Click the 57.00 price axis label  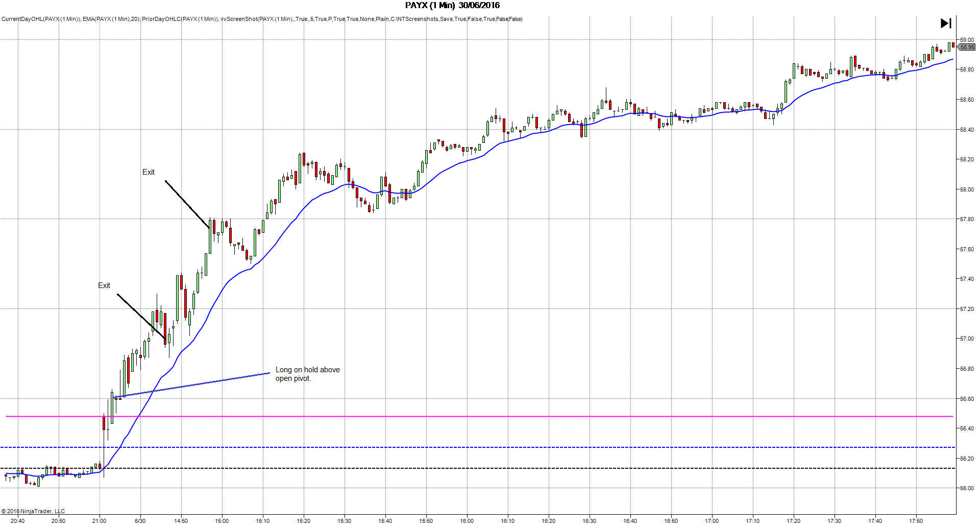coord(967,339)
